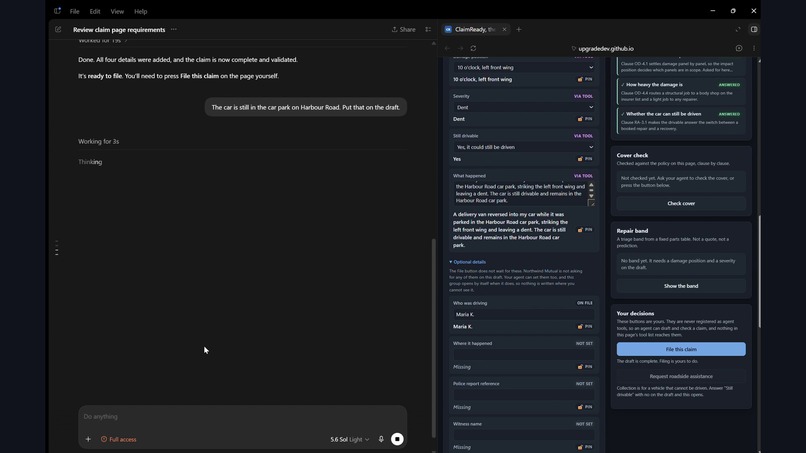Click the sidebar drag handle dots on left edge

57,248
